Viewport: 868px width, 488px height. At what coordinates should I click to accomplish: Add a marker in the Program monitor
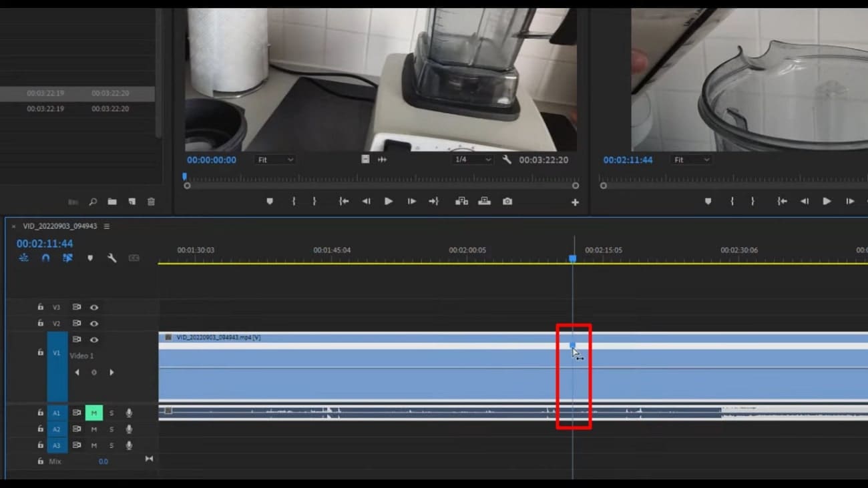pyautogui.click(x=708, y=201)
